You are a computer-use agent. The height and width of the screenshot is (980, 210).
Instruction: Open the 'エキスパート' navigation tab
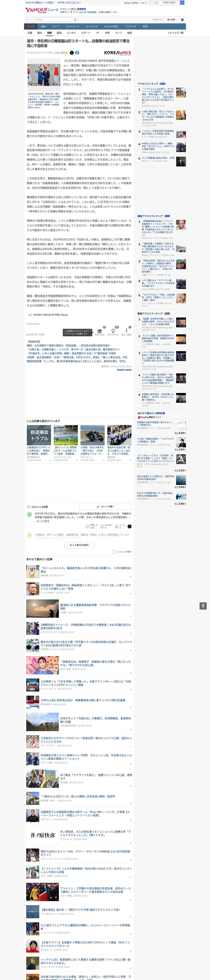pos(72,27)
